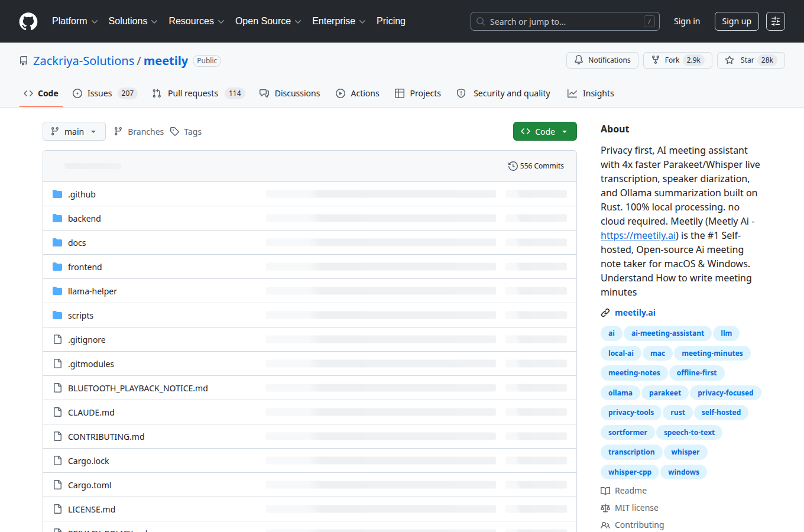Click the frontend folder icon

tap(57, 267)
